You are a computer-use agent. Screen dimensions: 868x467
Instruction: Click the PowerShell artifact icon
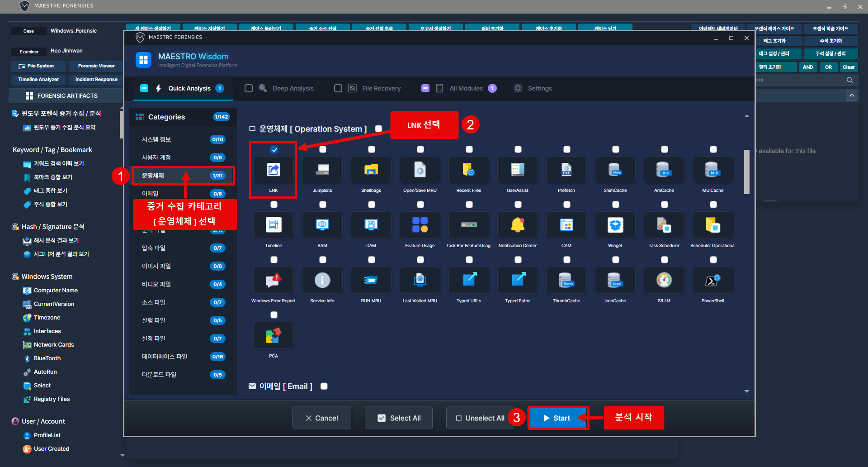pyautogui.click(x=713, y=280)
